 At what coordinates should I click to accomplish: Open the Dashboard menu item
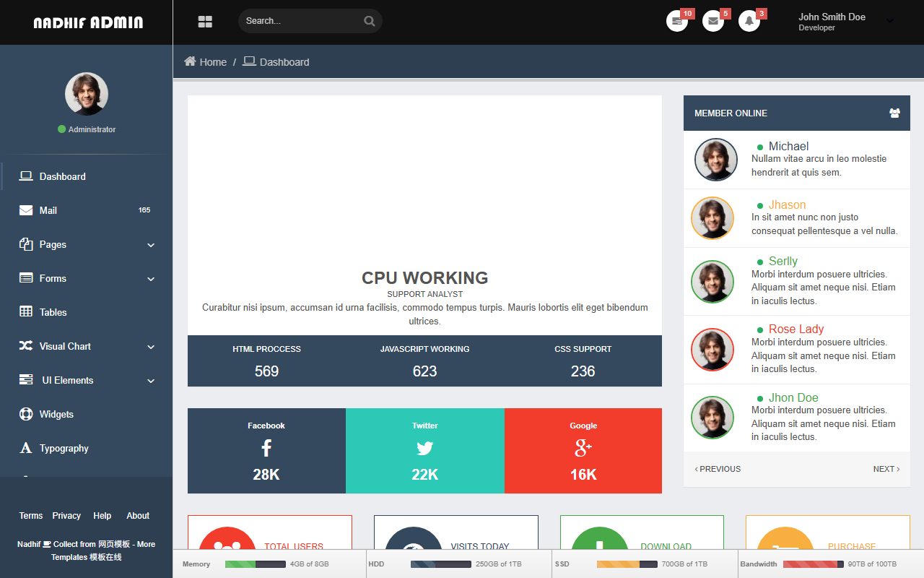click(x=87, y=176)
